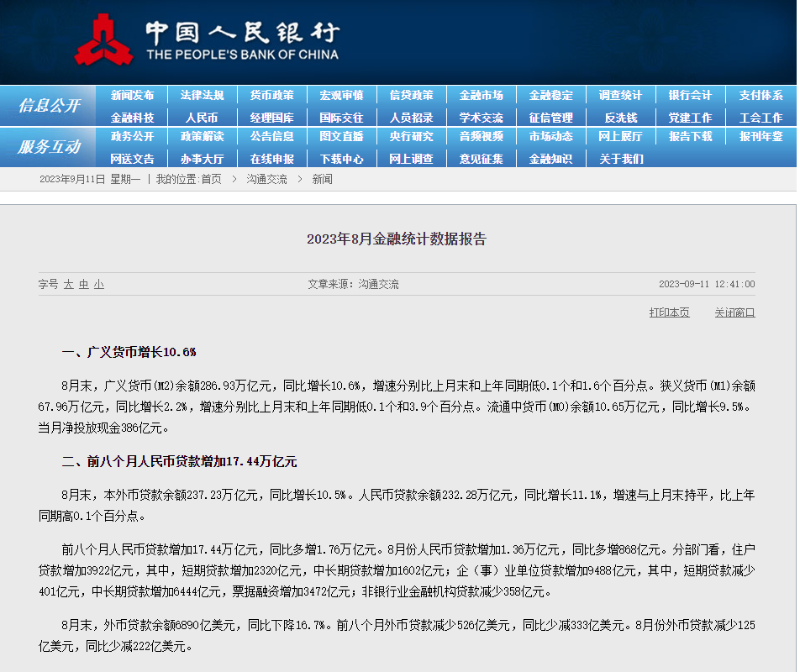The image size is (800, 672).
Task: Select 政务公开 in service menu
Action: coord(132,137)
